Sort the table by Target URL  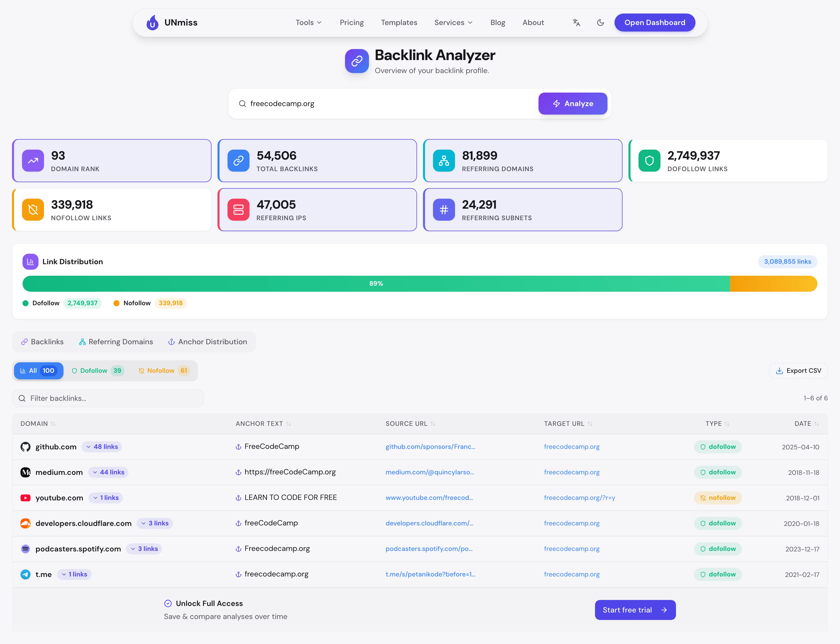point(568,424)
